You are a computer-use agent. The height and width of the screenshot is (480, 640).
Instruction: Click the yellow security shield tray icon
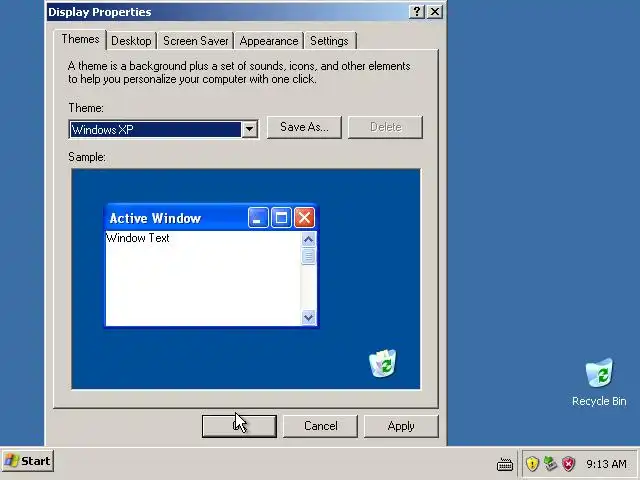pyautogui.click(x=532, y=464)
